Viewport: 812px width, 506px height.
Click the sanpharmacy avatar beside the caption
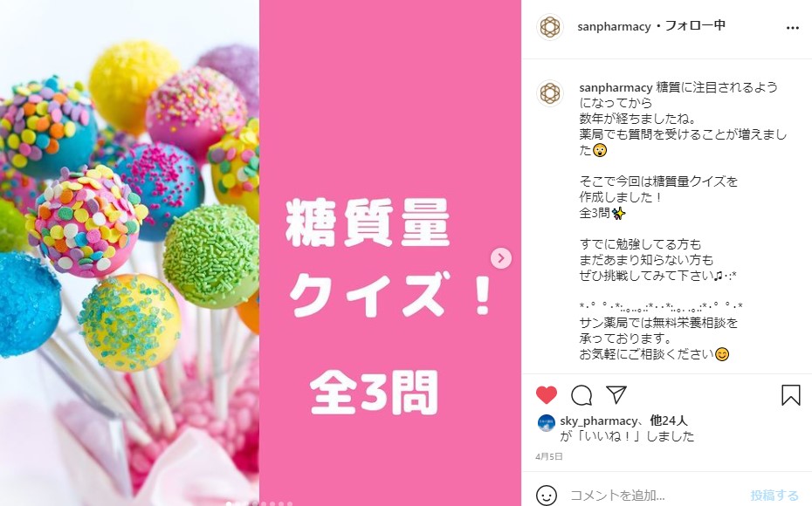pyautogui.click(x=550, y=93)
